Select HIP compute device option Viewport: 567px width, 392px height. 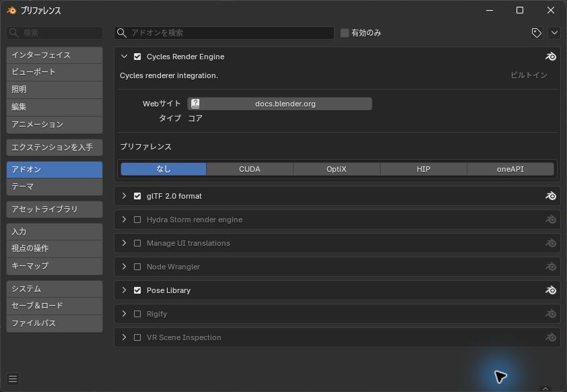tap(423, 169)
